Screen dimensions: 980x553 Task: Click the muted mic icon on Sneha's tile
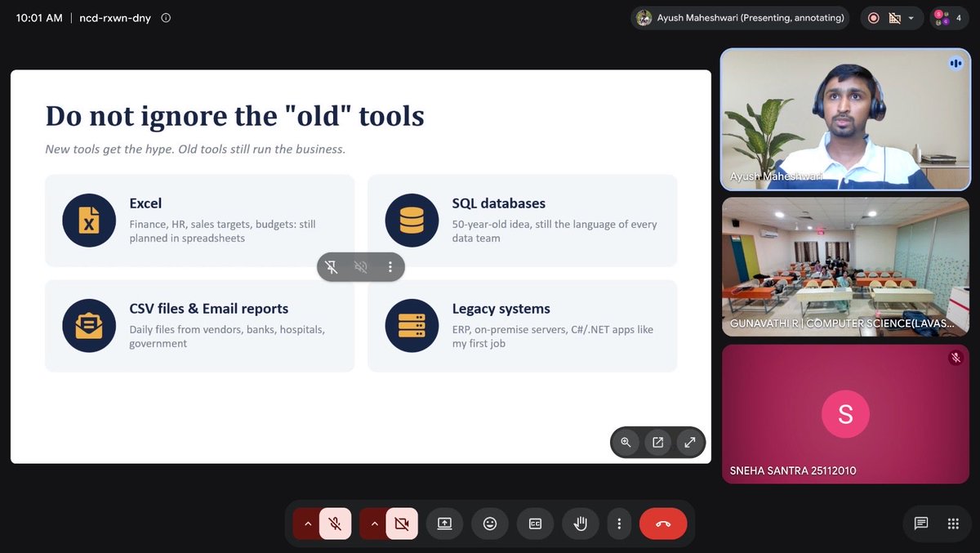coord(955,358)
